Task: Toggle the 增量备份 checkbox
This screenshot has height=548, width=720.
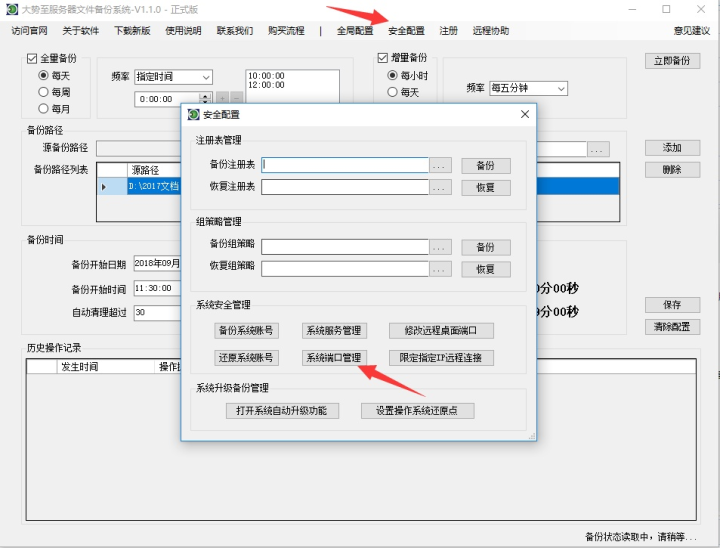Action: 383,58
